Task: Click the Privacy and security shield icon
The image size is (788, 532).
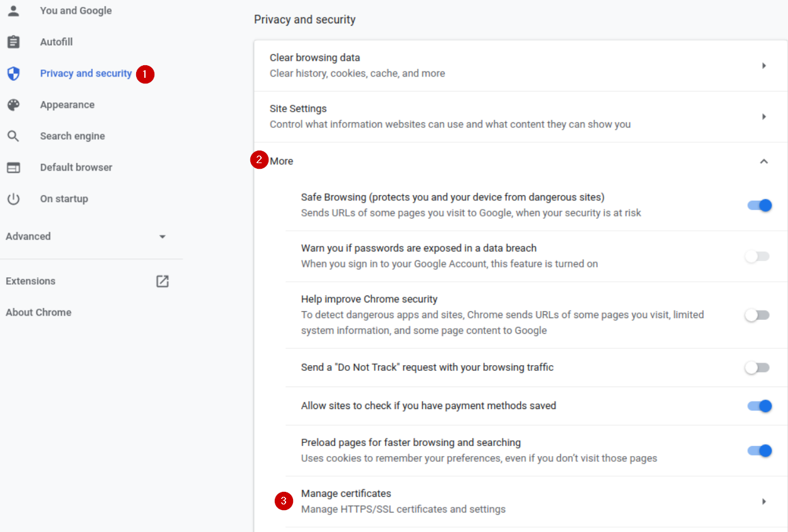Action: 13,73
